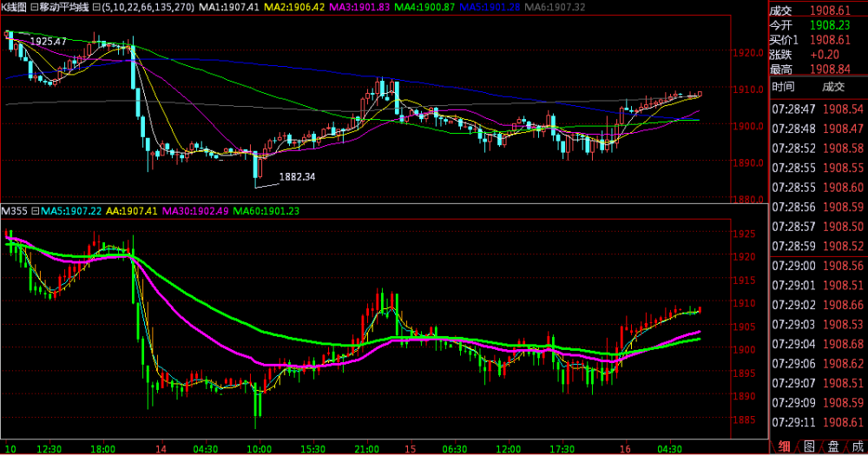Select the 盘 tab
868x456 pixels.
coord(832,447)
